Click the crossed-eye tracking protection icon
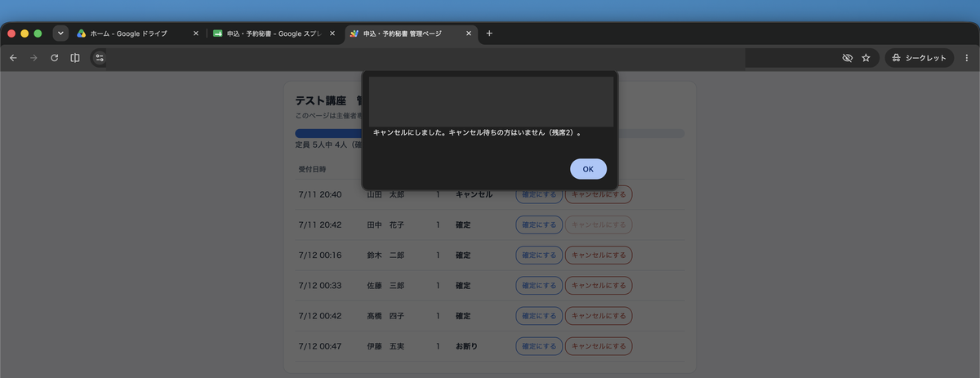This screenshot has height=378, width=980. [x=847, y=58]
